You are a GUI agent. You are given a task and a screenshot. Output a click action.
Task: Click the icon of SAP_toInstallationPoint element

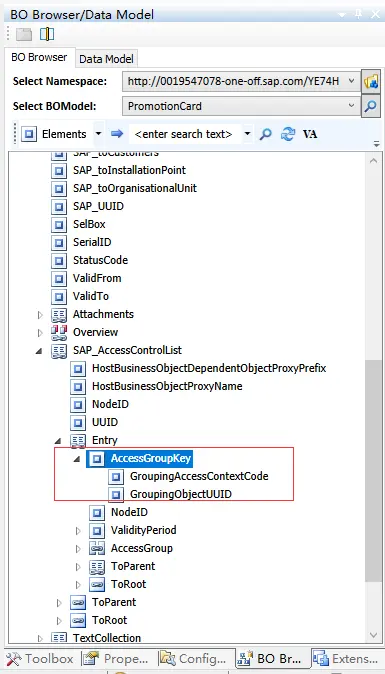pyautogui.click(x=59, y=170)
